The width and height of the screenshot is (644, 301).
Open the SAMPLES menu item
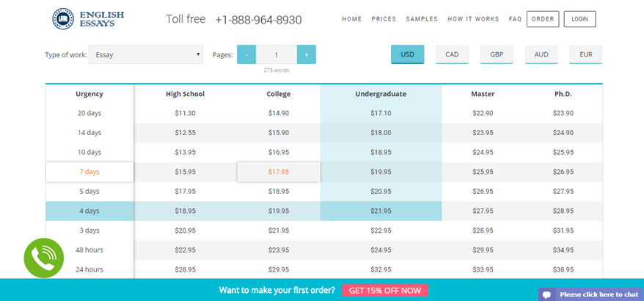pyautogui.click(x=422, y=19)
